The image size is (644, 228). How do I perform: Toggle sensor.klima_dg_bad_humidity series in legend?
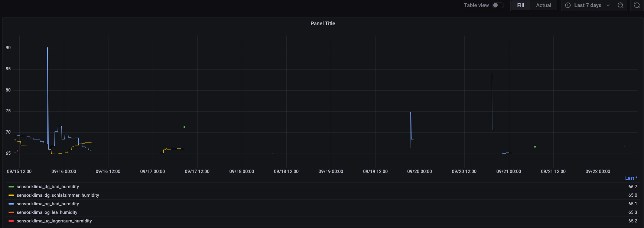pyautogui.click(x=48, y=187)
